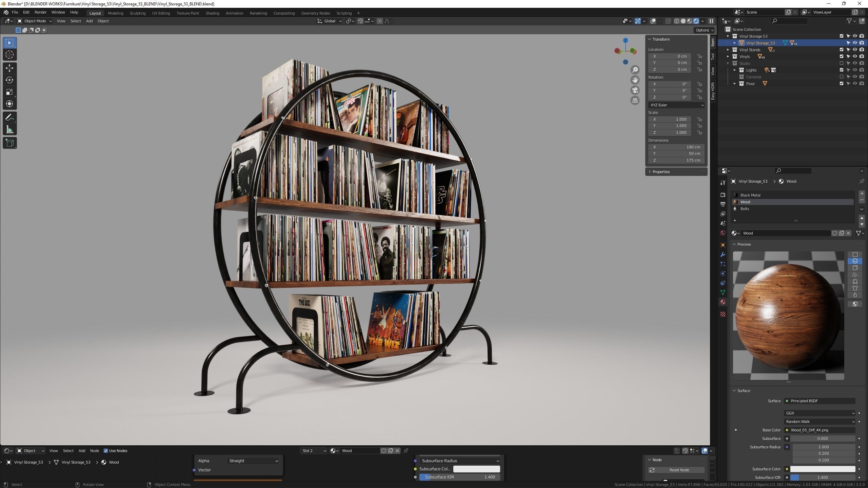Pause viewport render preview

pos(711,21)
